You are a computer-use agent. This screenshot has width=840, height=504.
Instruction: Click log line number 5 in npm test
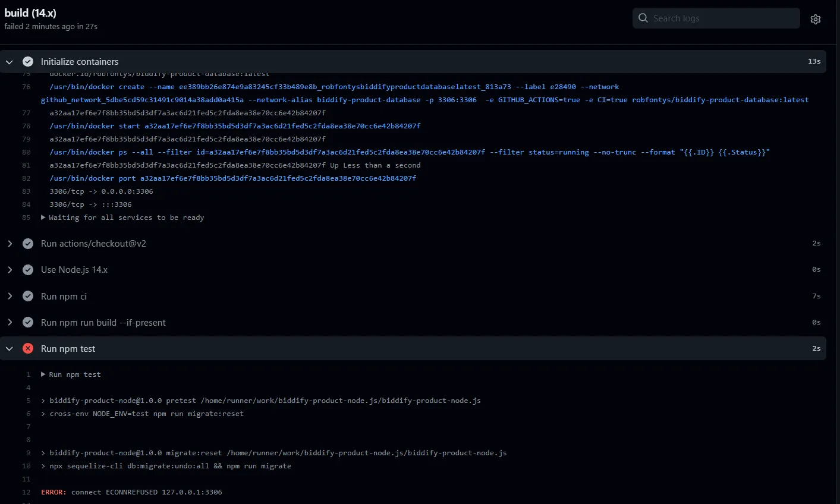point(28,401)
